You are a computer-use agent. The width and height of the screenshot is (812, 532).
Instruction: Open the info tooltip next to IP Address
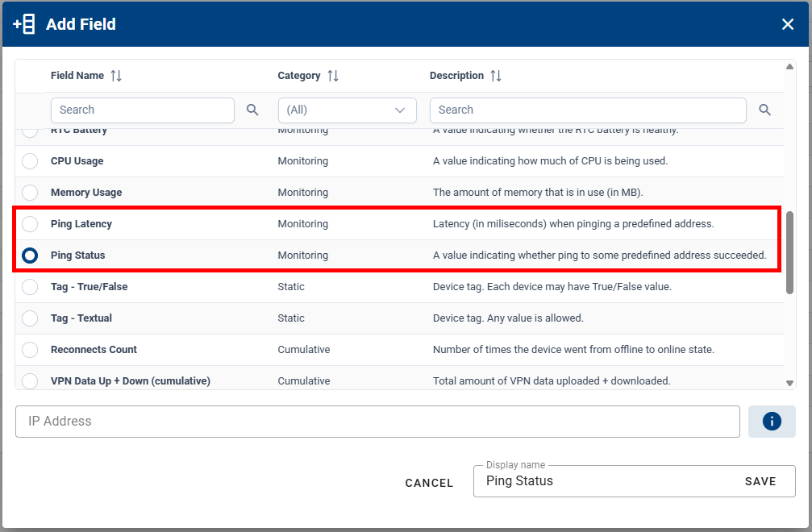pos(772,421)
